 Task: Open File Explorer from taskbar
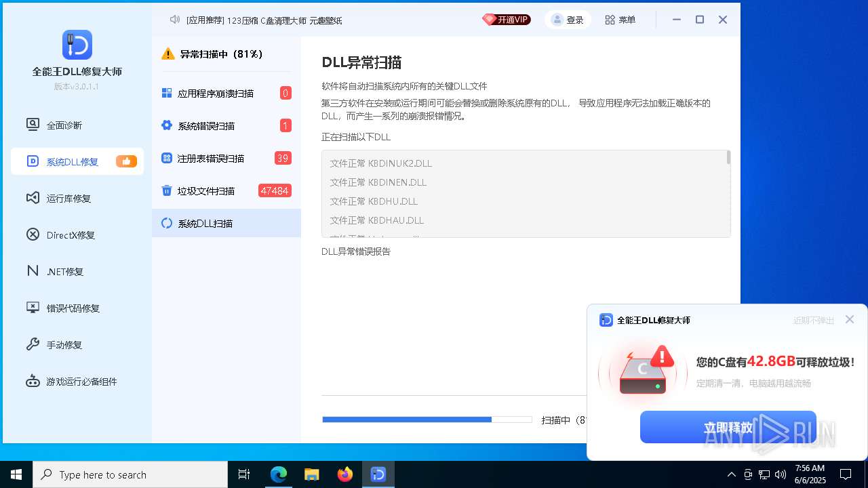(312, 474)
